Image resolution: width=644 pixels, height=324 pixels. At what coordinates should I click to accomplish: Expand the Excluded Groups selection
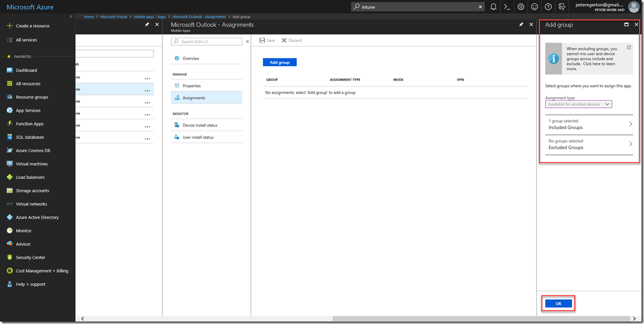(589, 145)
